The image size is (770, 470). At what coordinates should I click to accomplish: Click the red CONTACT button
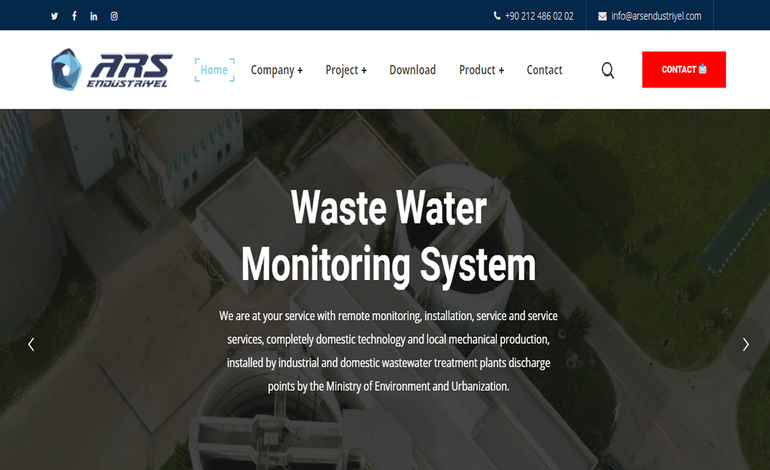point(684,69)
